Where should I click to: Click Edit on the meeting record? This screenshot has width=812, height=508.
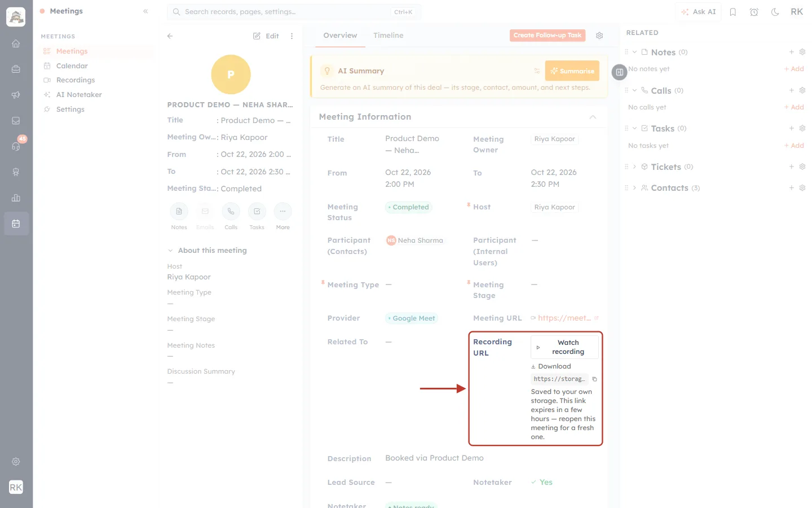266,36
